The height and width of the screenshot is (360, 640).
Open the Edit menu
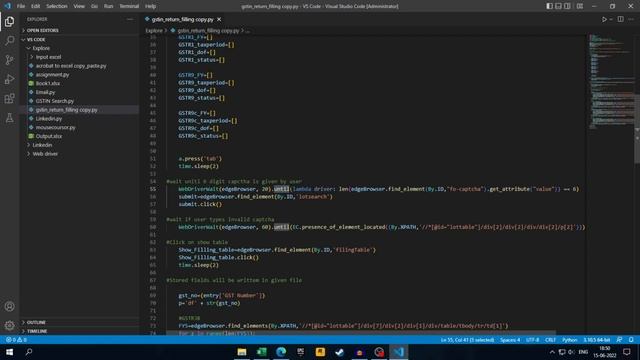pyautogui.click(x=36, y=6)
